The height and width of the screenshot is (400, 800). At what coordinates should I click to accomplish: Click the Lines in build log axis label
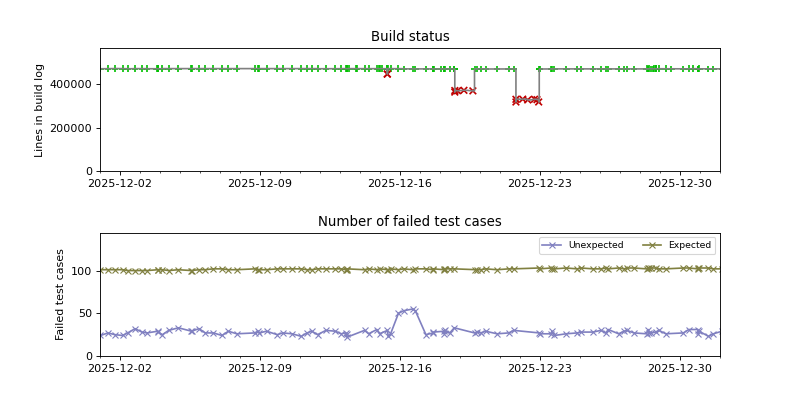[40, 110]
